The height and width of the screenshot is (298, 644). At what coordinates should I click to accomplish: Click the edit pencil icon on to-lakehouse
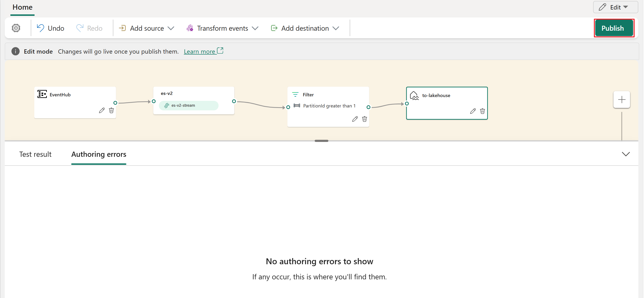click(x=472, y=111)
